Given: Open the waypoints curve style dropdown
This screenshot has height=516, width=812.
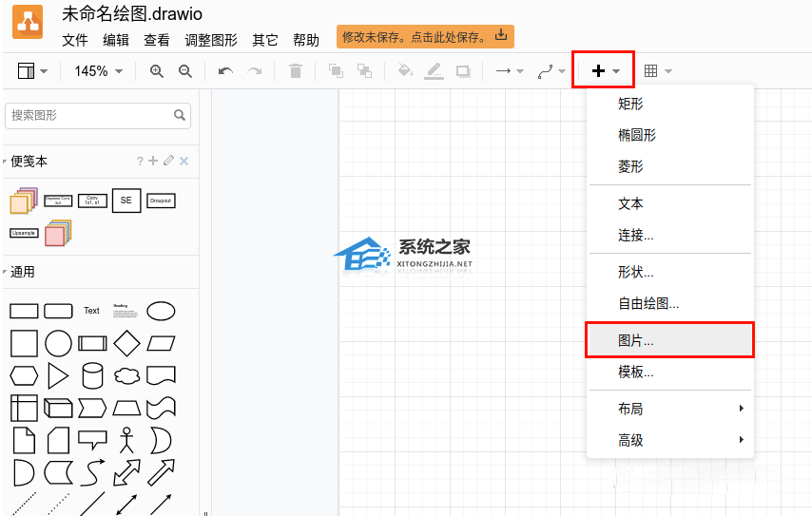Looking at the screenshot, I should [x=551, y=71].
